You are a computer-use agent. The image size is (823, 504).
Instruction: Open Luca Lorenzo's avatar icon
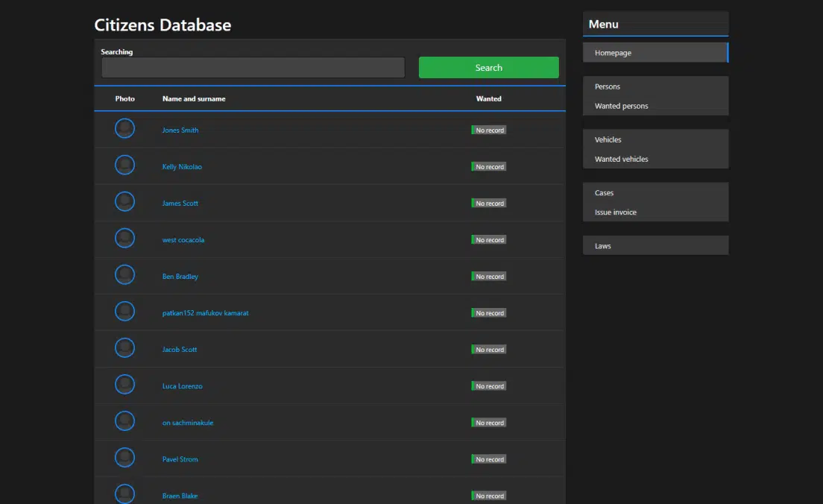tap(125, 384)
